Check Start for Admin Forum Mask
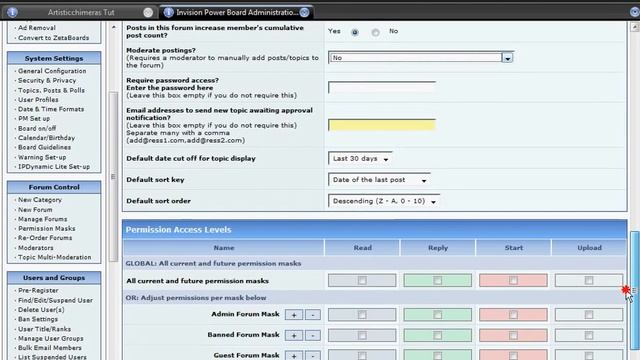640x360 pixels. (513, 315)
